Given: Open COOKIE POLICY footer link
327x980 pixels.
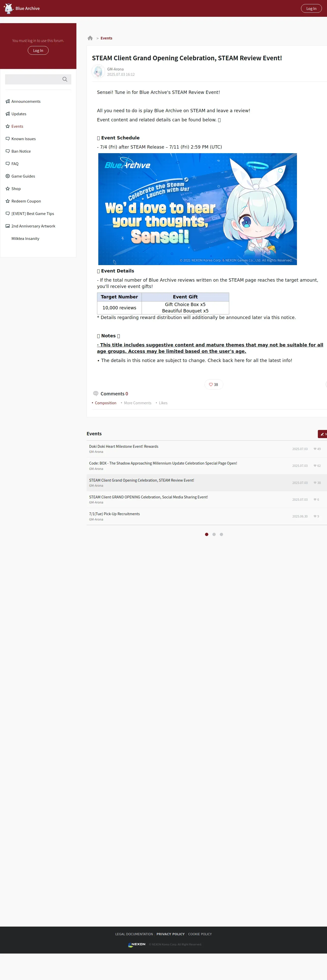Looking at the screenshot, I should tap(200, 934).
